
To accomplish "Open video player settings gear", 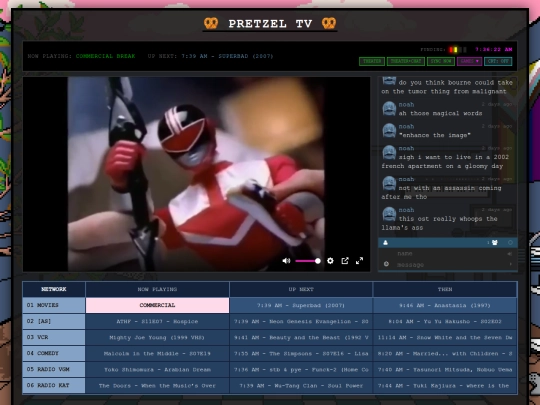I will 330,261.
